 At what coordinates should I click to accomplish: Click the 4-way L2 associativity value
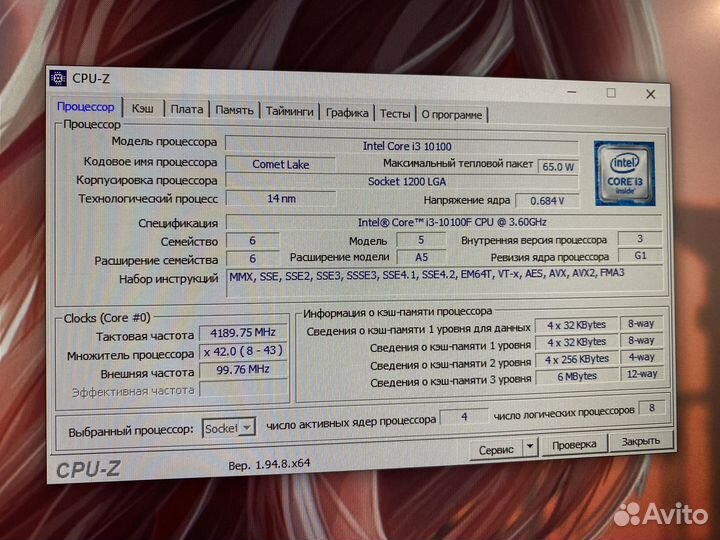click(x=641, y=357)
